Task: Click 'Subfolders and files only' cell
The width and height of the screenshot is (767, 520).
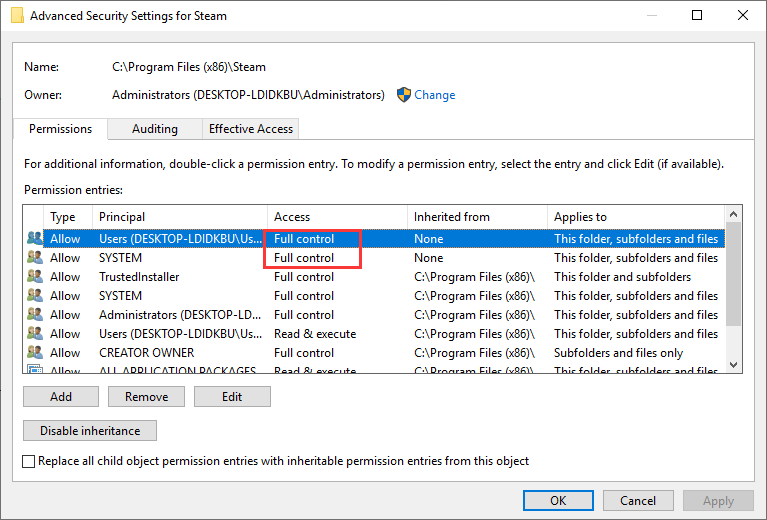Action: 618,353
